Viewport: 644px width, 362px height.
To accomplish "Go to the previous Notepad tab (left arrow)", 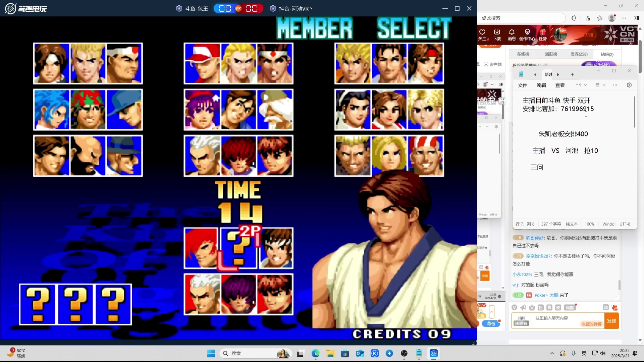I will tap(535, 74).
